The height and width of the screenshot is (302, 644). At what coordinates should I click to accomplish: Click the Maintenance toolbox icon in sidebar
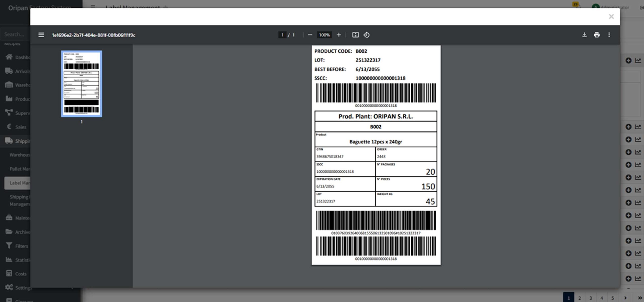point(9,218)
